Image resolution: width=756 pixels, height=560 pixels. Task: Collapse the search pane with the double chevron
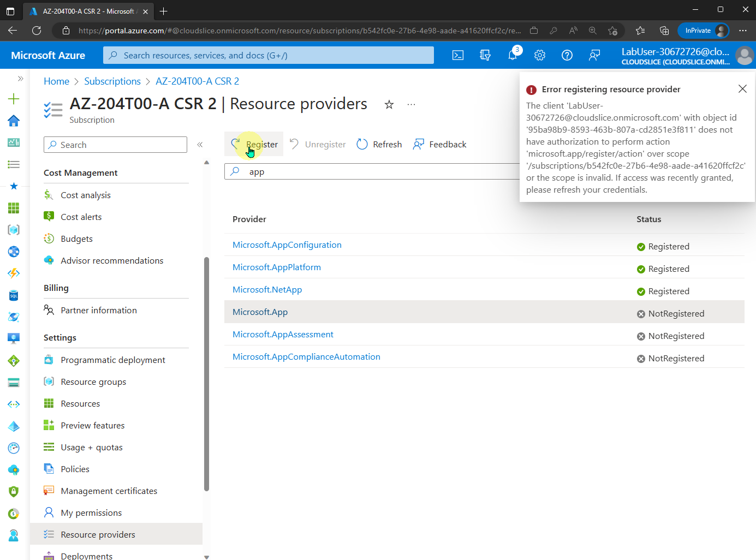(200, 145)
